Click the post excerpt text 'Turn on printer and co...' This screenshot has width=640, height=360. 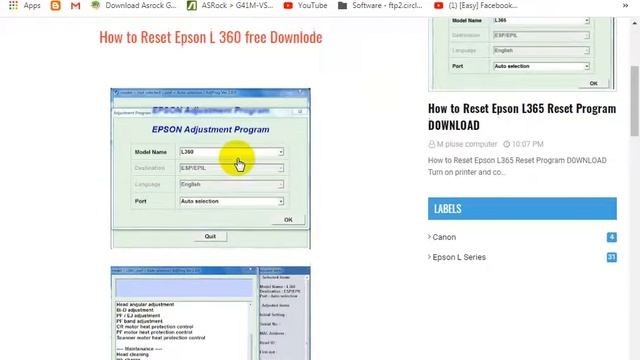pyautogui.click(x=467, y=172)
